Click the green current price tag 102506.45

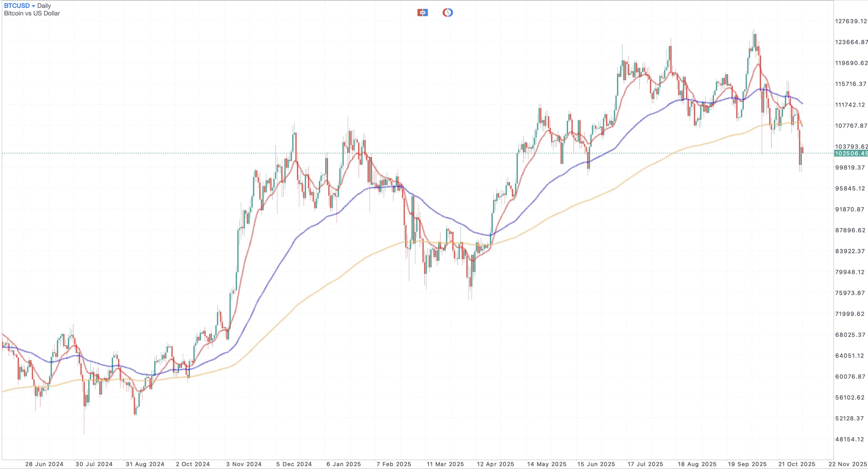(851, 153)
